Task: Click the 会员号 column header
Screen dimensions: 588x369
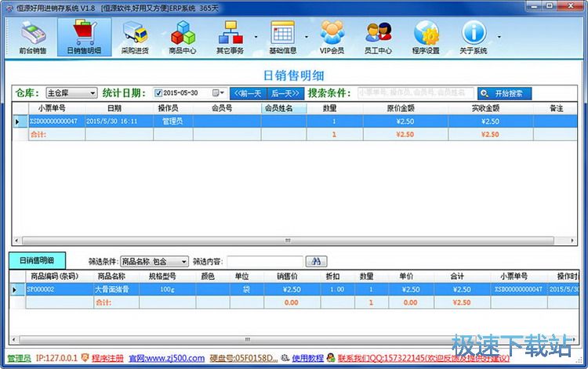Action: coord(222,108)
